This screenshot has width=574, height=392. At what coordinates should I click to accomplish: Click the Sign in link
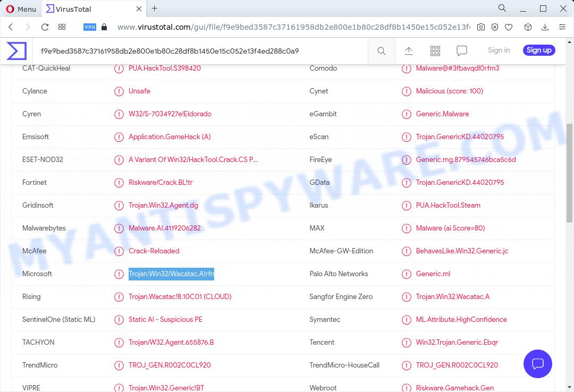pos(499,50)
